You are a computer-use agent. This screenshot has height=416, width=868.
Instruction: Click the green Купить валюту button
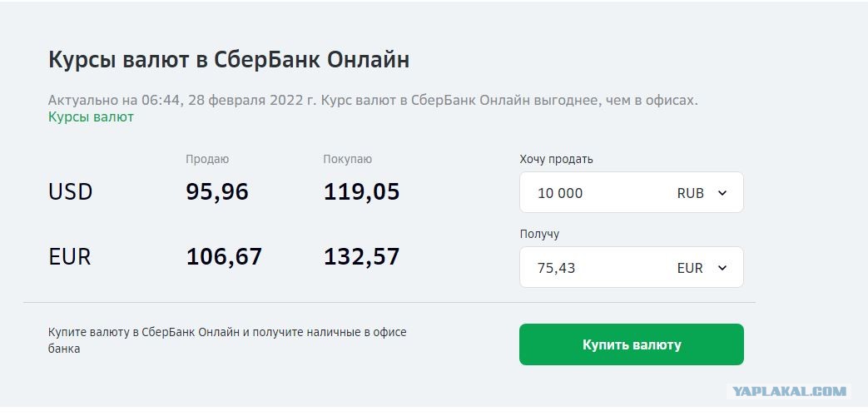(631, 344)
